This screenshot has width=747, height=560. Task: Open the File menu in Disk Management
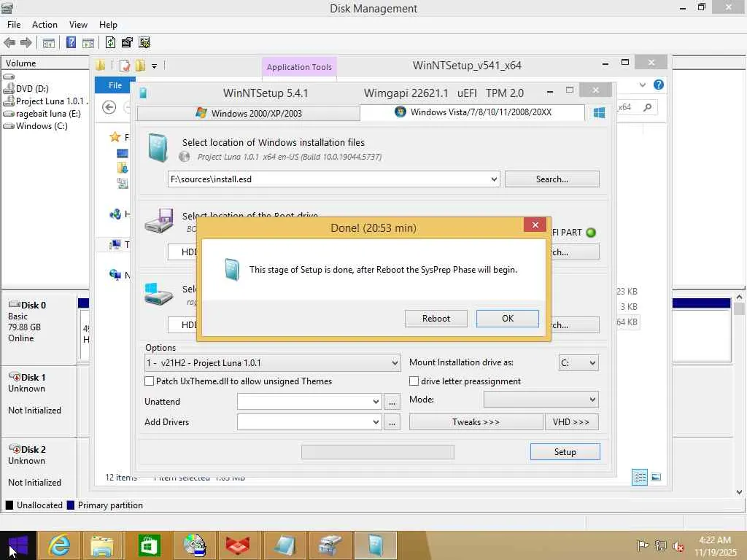tap(14, 25)
